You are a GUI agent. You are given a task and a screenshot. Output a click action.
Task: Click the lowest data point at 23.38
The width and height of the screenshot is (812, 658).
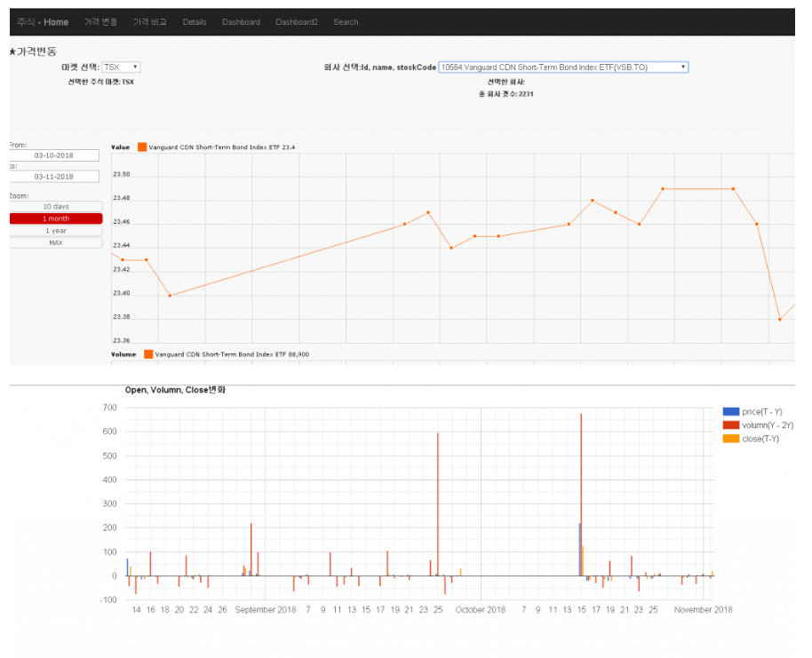(x=779, y=320)
